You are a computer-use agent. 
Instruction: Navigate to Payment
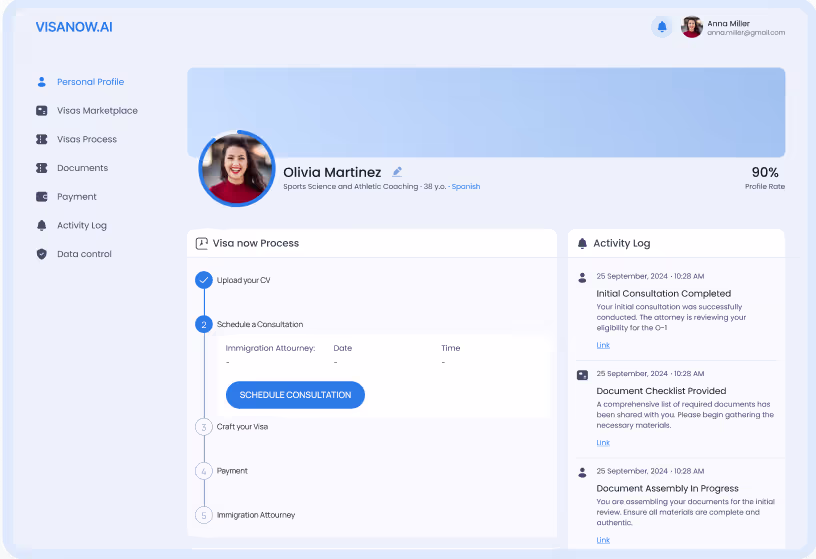[x=77, y=196]
